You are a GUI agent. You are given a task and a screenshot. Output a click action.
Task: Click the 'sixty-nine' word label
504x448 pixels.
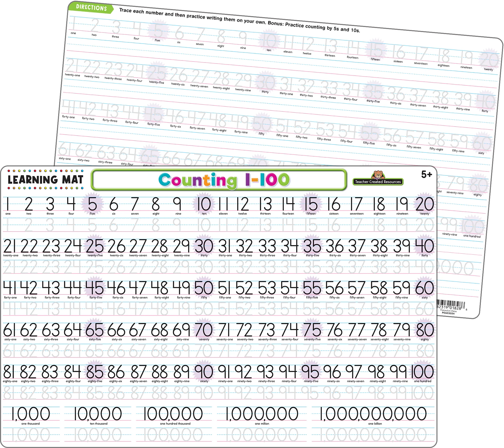click(182, 339)
